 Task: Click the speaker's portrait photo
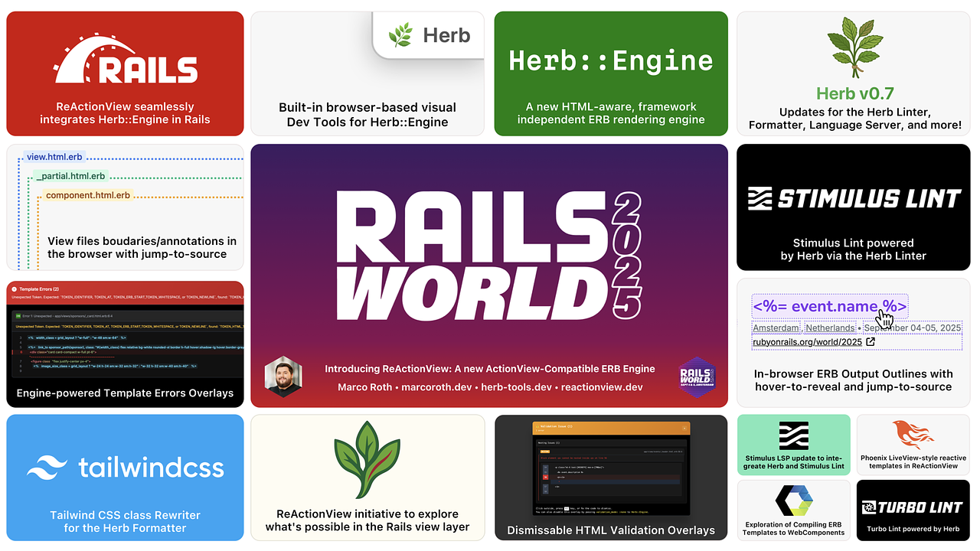283,376
